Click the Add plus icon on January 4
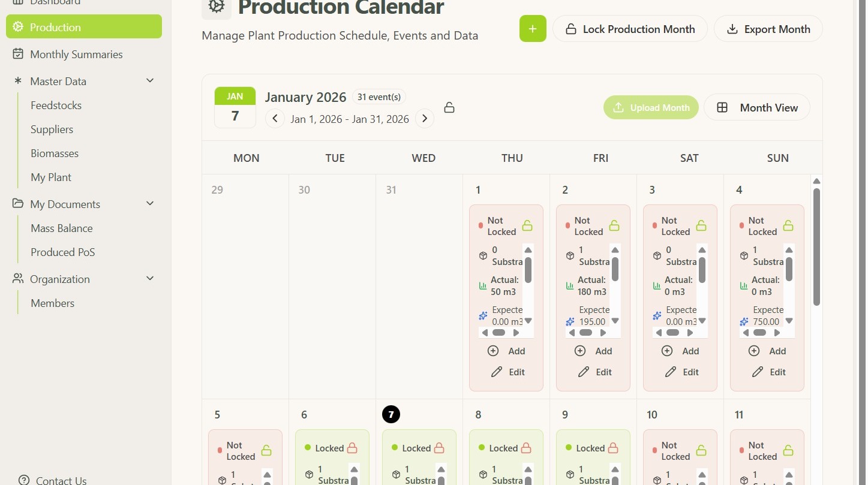The width and height of the screenshot is (868, 485). click(754, 351)
